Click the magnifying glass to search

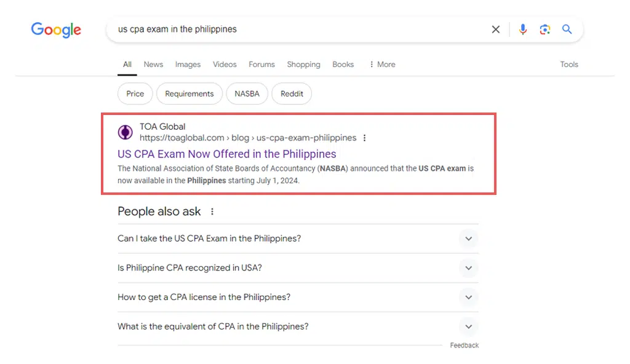click(567, 29)
